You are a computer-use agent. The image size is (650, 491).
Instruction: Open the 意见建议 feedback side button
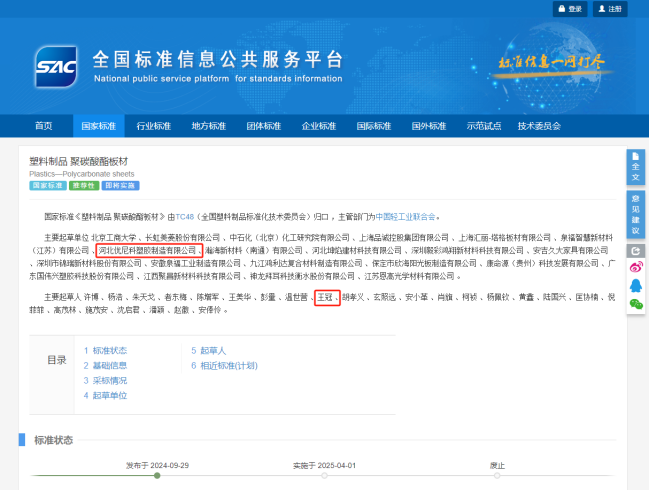coord(635,216)
